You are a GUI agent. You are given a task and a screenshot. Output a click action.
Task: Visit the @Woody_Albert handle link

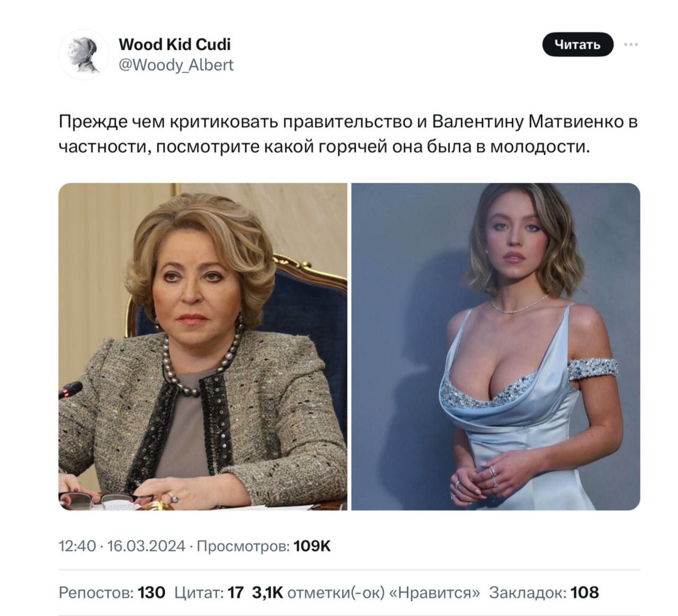176,65
